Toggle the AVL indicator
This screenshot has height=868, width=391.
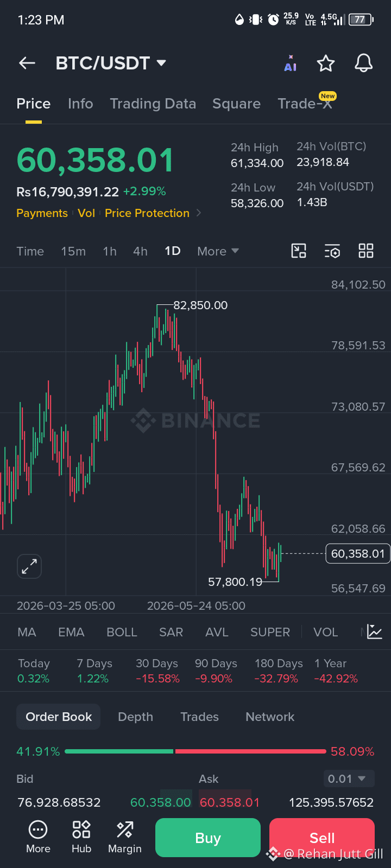[217, 632]
